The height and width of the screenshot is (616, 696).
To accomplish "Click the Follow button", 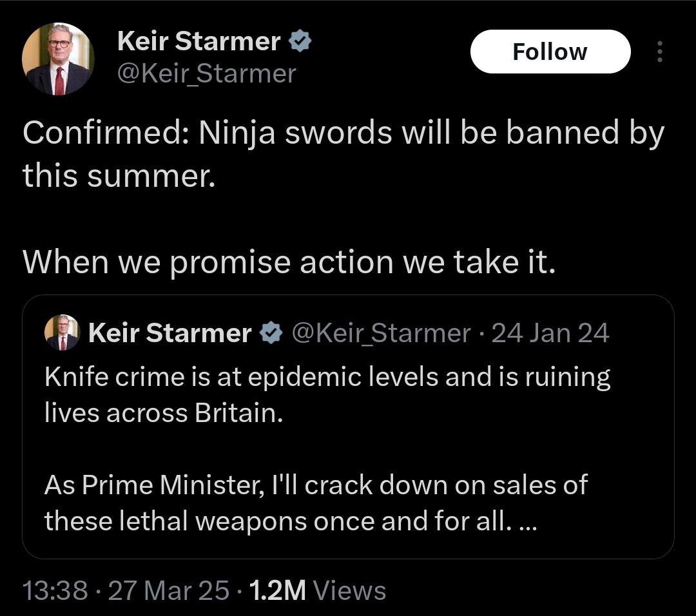I will [x=550, y=52].
